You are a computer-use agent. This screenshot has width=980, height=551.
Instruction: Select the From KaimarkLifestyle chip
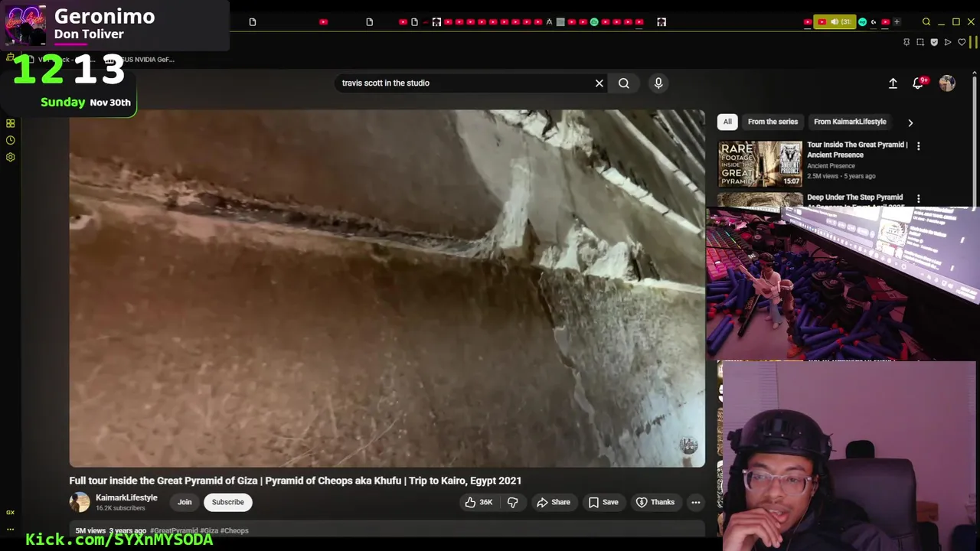pos(850,122)
